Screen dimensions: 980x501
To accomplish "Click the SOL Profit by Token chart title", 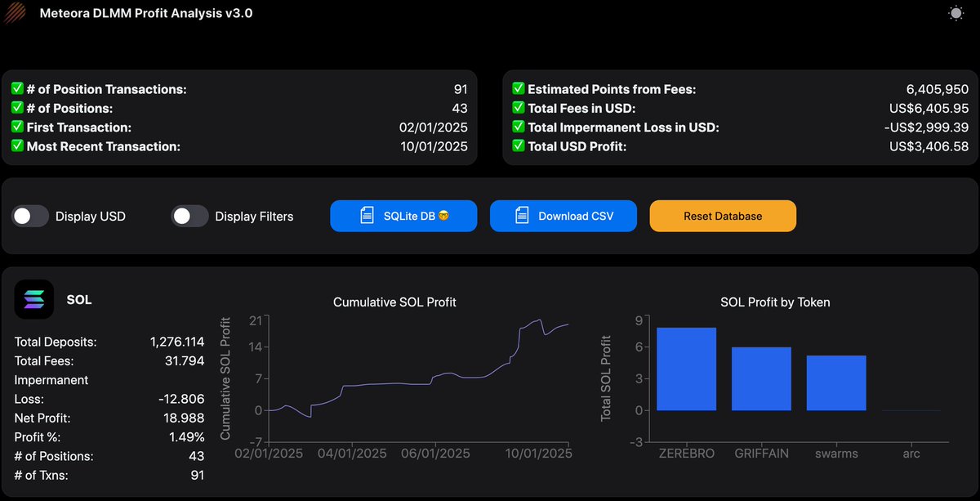I will click(775, 302).
